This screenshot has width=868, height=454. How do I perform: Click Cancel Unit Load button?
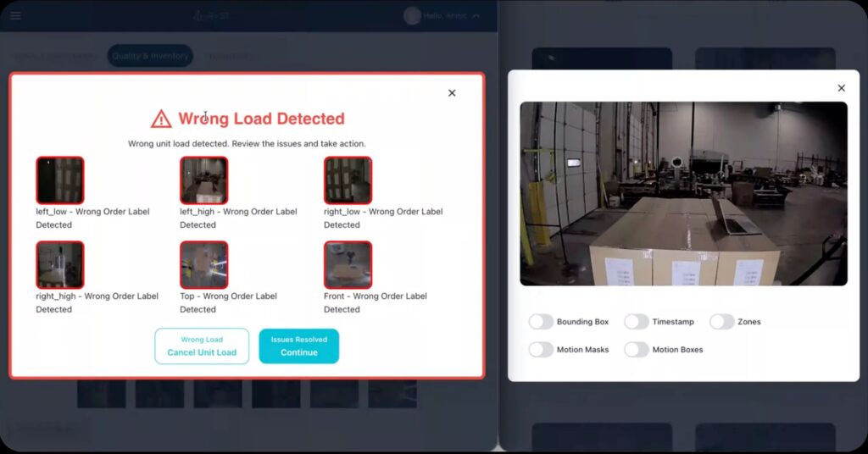(202, 346)
